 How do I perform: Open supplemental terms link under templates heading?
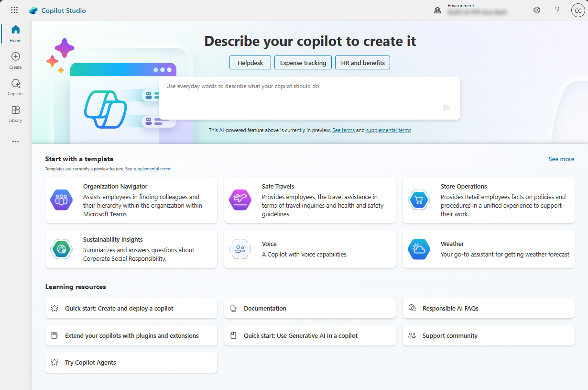tap(152, 169)
